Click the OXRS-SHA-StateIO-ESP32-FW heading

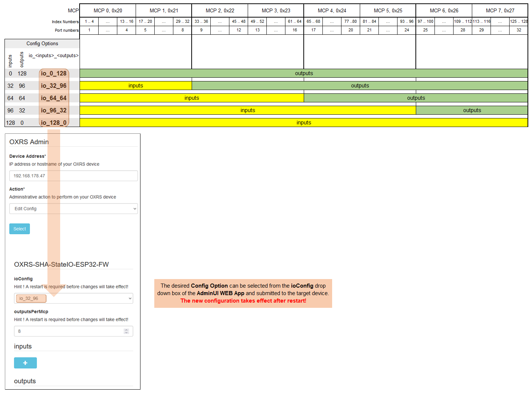61,264
